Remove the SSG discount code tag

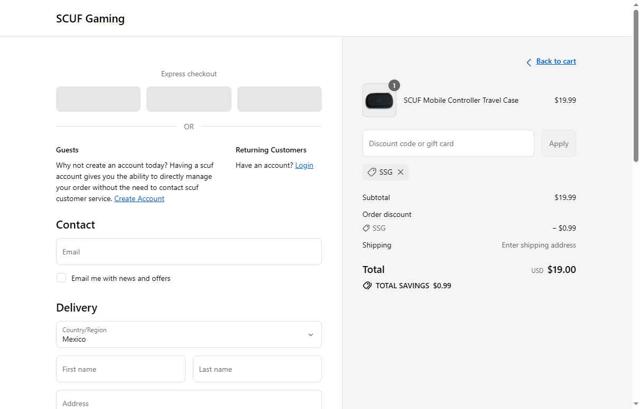coord(400,172)
